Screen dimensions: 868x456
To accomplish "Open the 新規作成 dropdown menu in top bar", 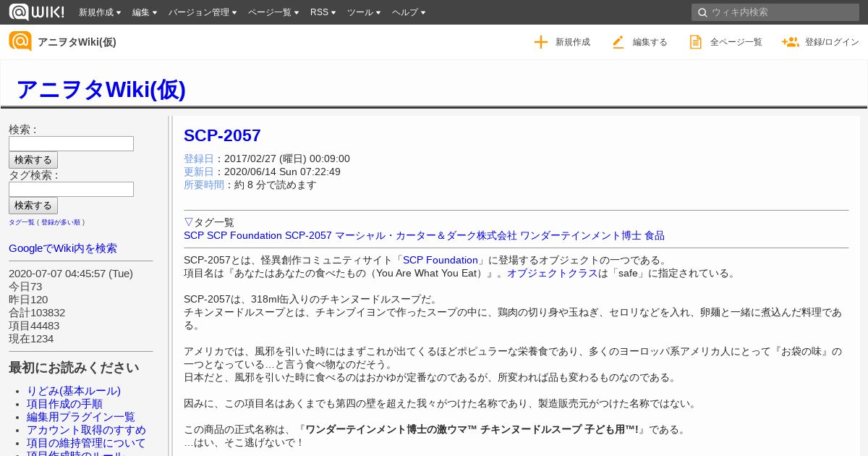I will 100,12.
